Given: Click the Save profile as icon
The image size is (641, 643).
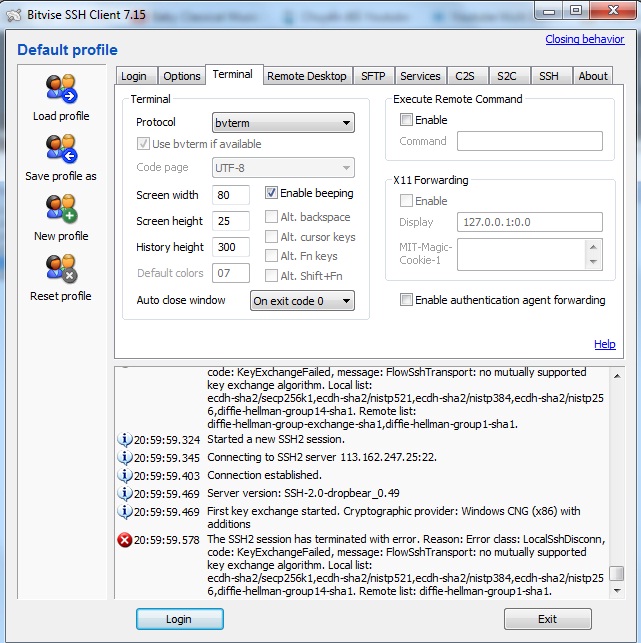Looking at the screenshot, I should 62,149.
